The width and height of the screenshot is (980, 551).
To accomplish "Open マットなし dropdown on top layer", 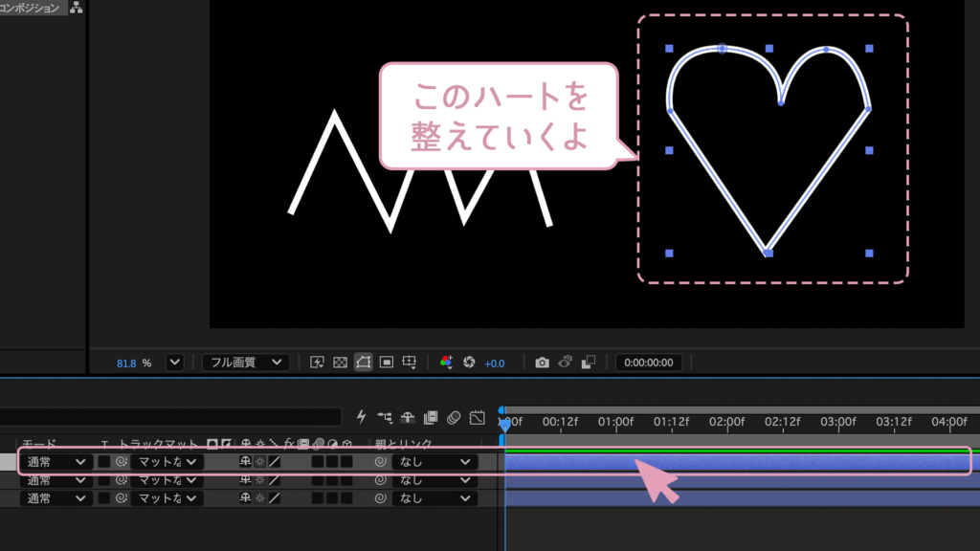I will coord(167,462).
